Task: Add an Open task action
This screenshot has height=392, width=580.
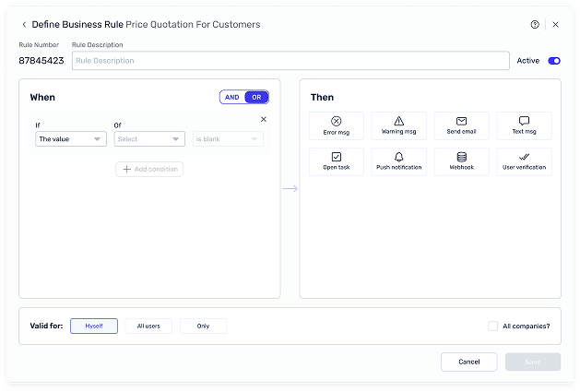Action: (x=337, y=161)
